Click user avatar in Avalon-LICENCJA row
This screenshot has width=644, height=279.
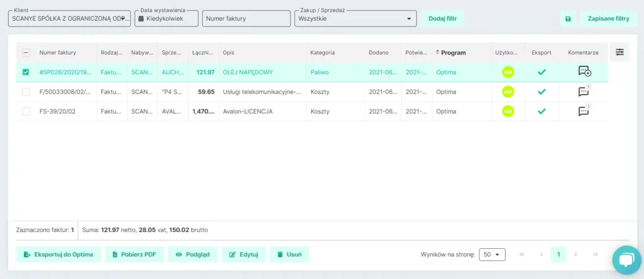508,111
